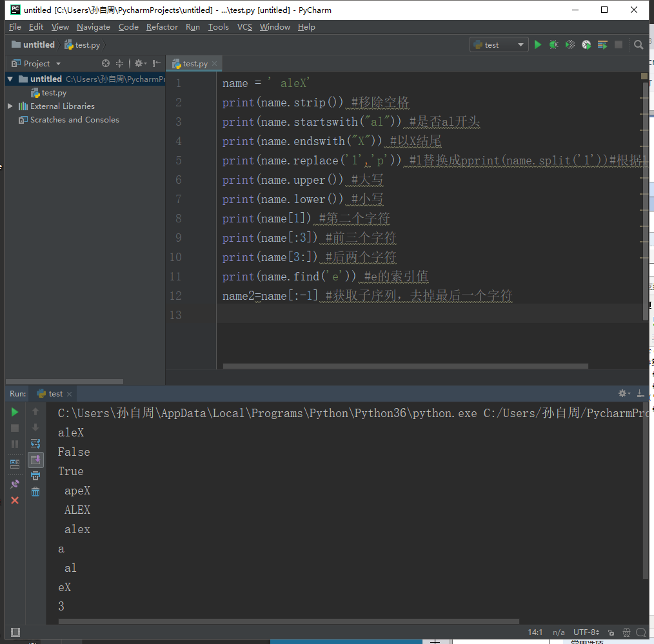Click the console horizontal scrollbar

tap(289, 621)
